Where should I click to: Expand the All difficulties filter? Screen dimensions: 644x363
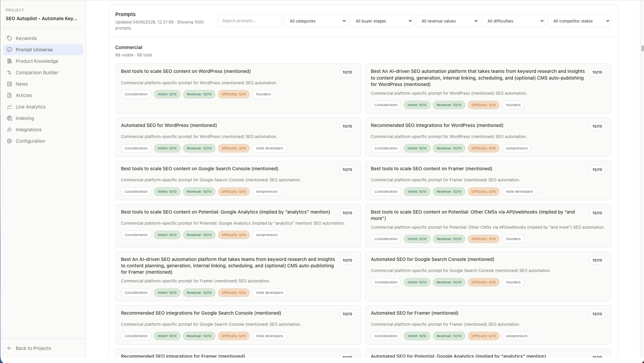point(513,21)
